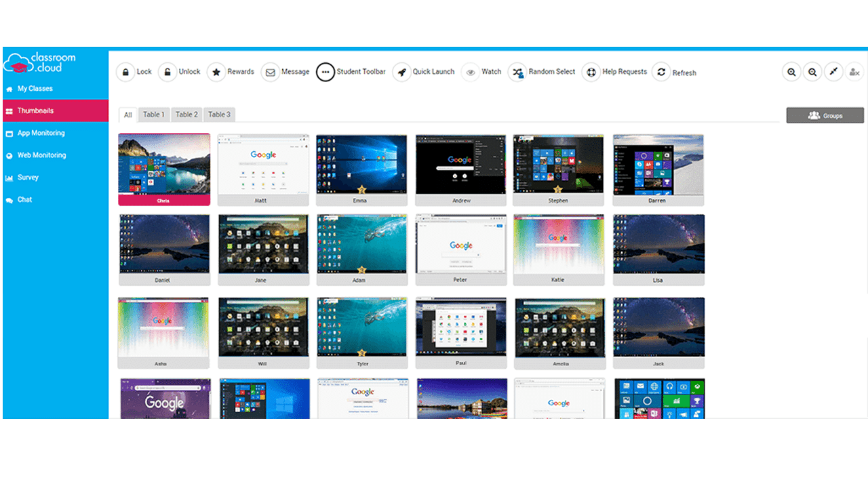The height and width of the screenshot is (488, 868).
Task: Click the Refresh circular arrows icon
Action: tap(661, 73)
